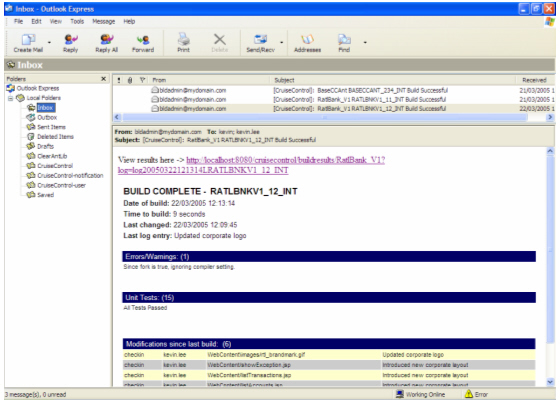This screenshot has width=560, height=404.
Task: Open the Help menu
Action: [x=129, y=21]
